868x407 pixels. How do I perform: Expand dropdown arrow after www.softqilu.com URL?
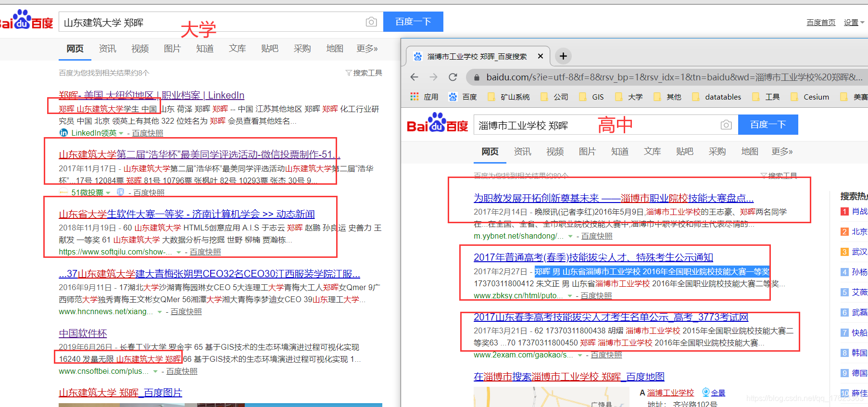click(x=179, y=252)
